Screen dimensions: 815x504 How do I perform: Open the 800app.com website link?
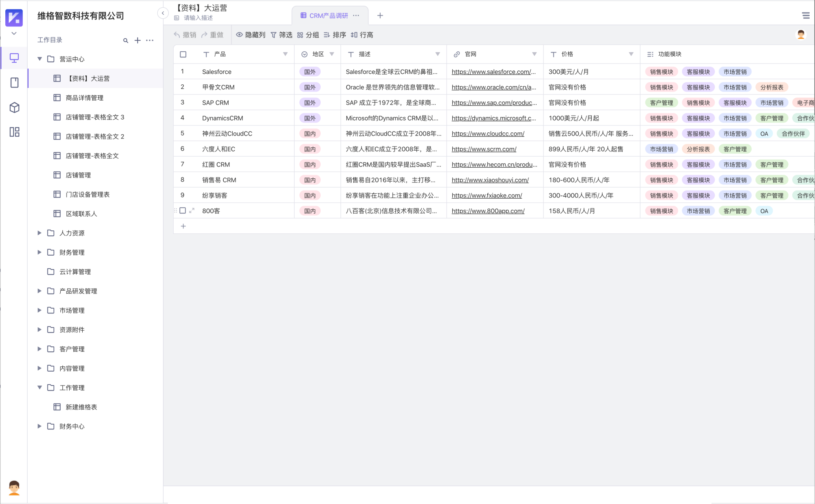coord(488,211)
